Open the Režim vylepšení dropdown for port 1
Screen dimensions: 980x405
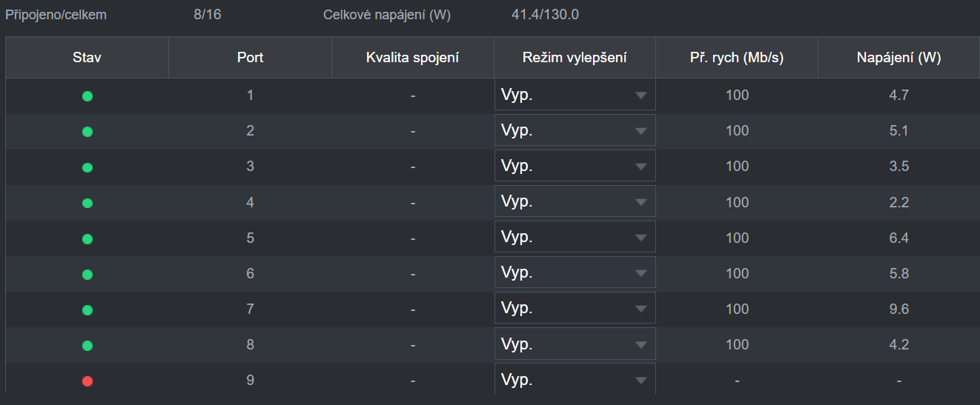coord(575,95)
